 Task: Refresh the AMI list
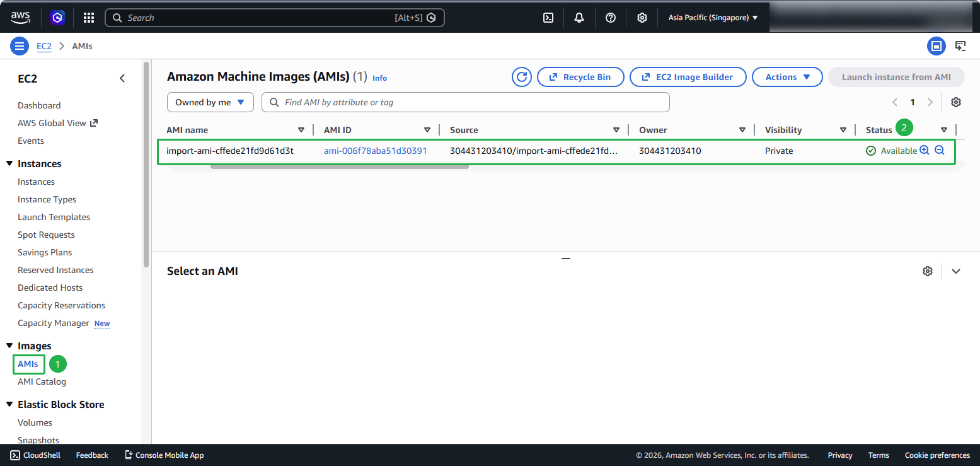[522, 77]
